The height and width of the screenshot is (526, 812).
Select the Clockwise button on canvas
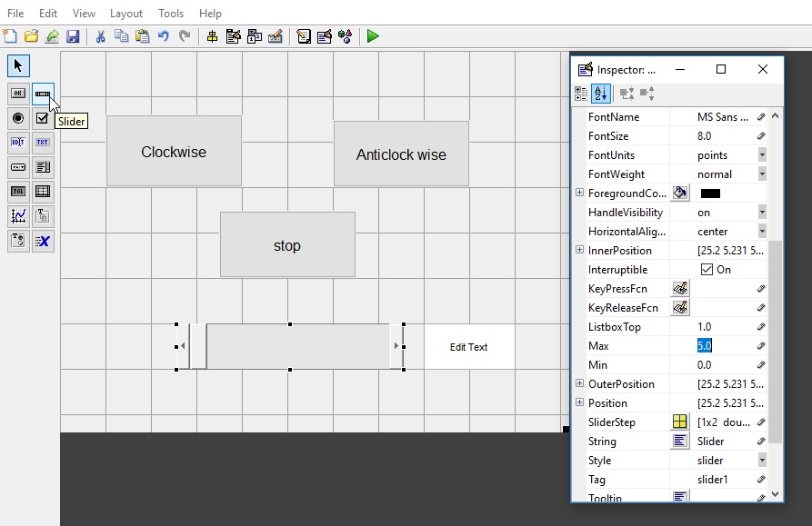(x=174, y=151)
